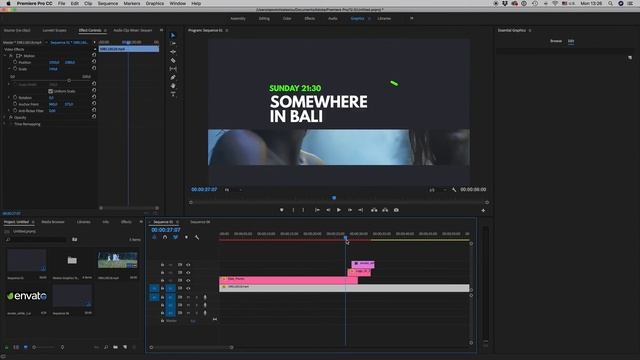The height and width of the screenshot is (360, 640).
Task: Select the Razor tool
Action: pyautogui.click(x=173, y=60)
